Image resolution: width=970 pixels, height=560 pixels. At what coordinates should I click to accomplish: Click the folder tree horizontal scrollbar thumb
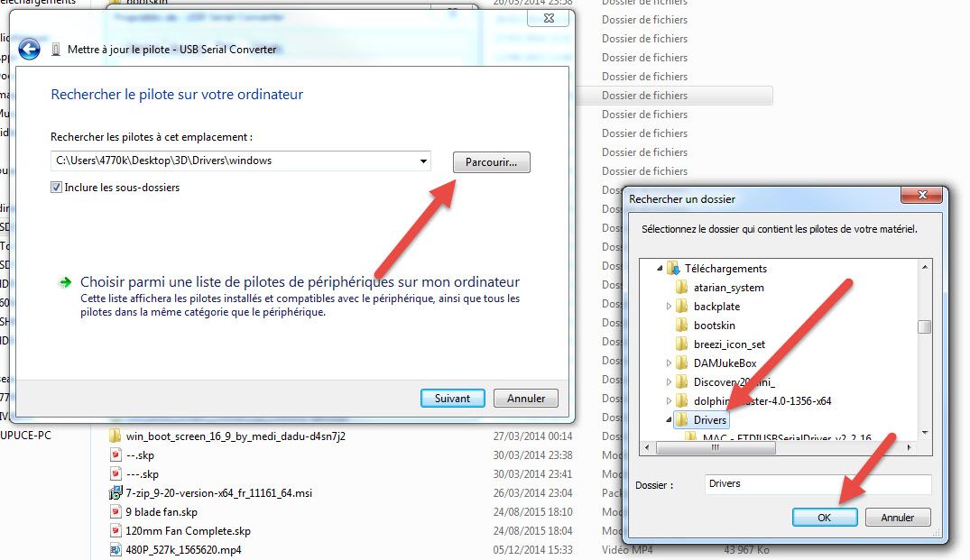click(716, 447)
